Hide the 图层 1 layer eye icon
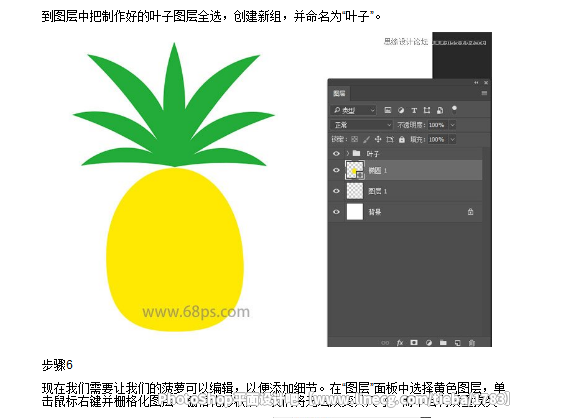The height and width of the screenshot is (418, 566). (x=336, y=191)
